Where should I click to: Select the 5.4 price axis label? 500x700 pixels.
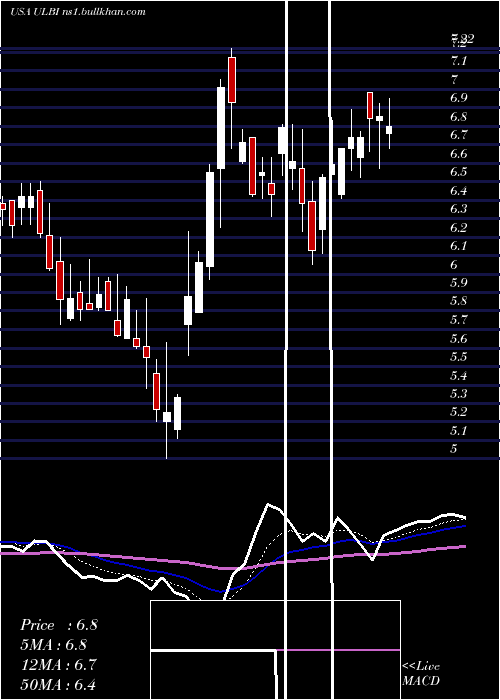coord(459,376)
